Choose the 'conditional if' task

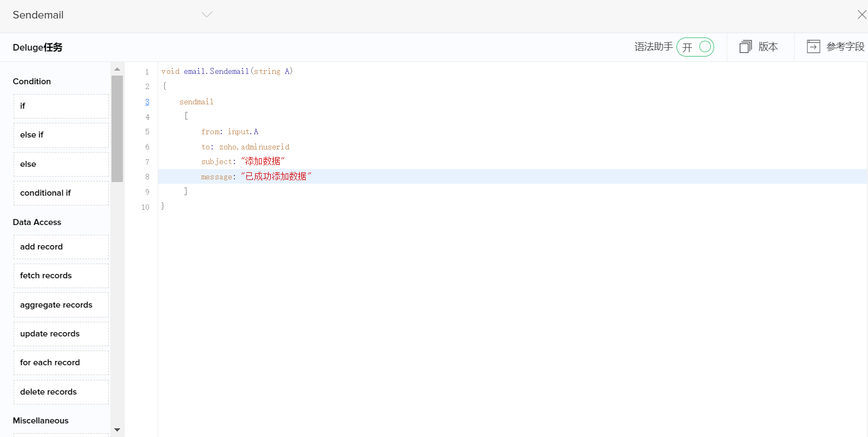pyautogui.click(x=61, y=193)
